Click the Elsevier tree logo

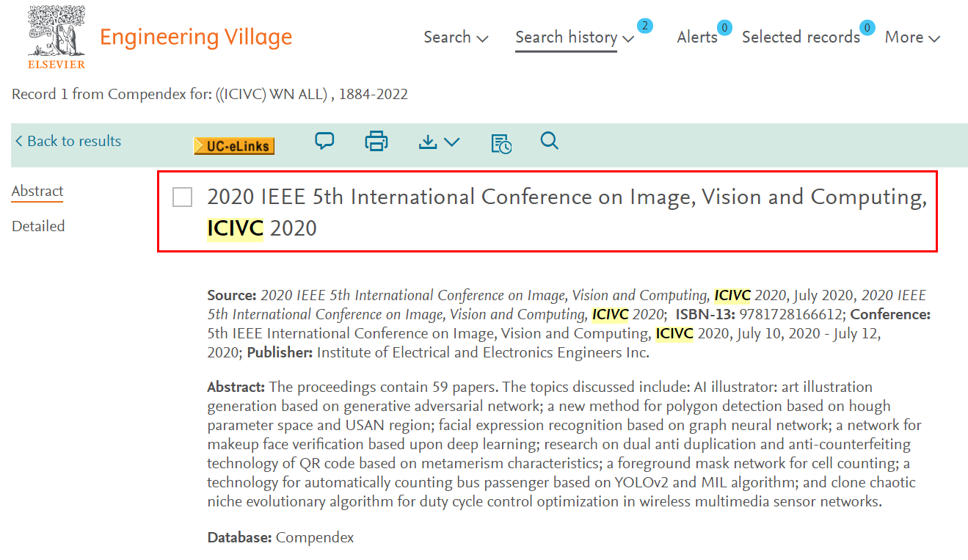tap(57, 37)
